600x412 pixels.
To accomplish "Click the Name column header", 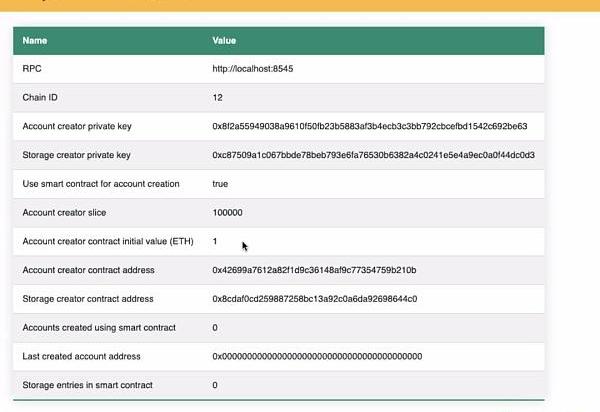I will point(35,41).
